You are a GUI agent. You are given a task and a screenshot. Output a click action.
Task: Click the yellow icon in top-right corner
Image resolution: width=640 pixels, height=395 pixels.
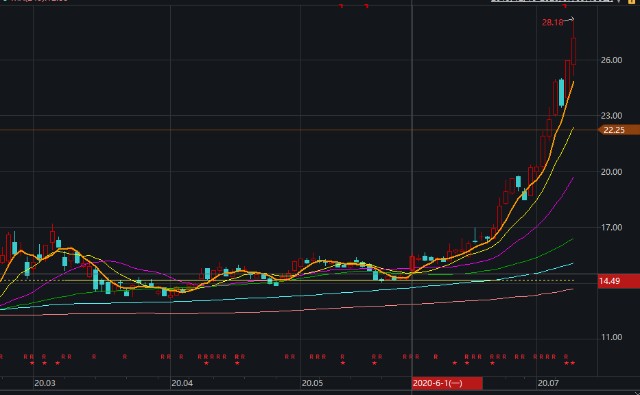(x=631, y=2)
